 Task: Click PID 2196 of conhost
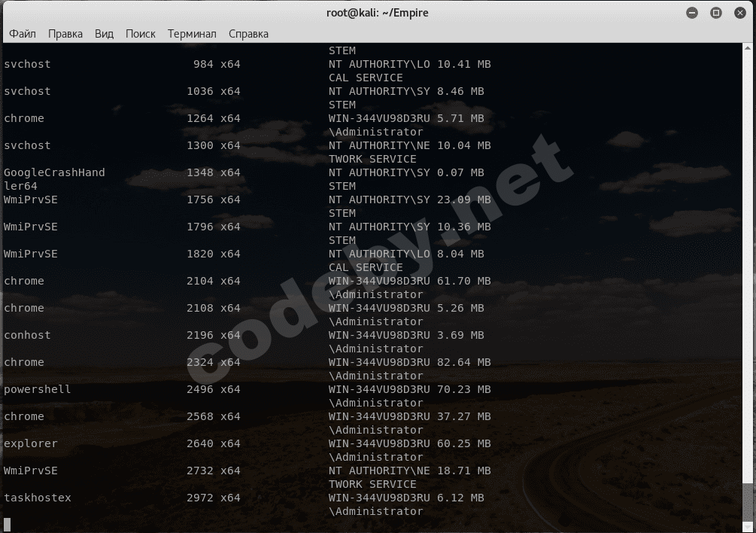(x=199, y=335)
